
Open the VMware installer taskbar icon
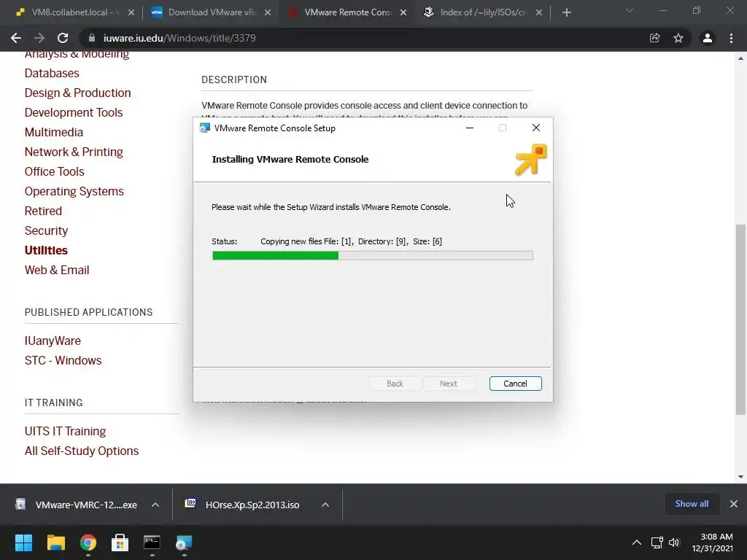184,542
